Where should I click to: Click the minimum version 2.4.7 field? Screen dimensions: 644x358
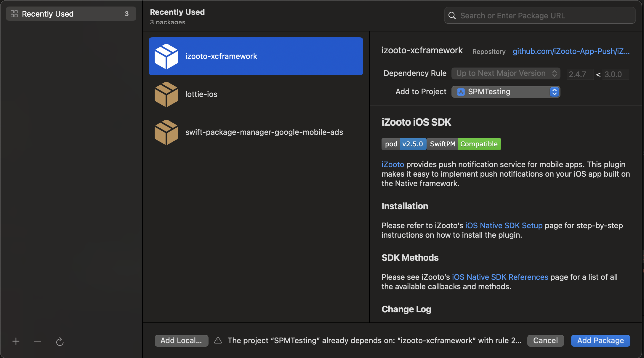[x=579, y=74]
